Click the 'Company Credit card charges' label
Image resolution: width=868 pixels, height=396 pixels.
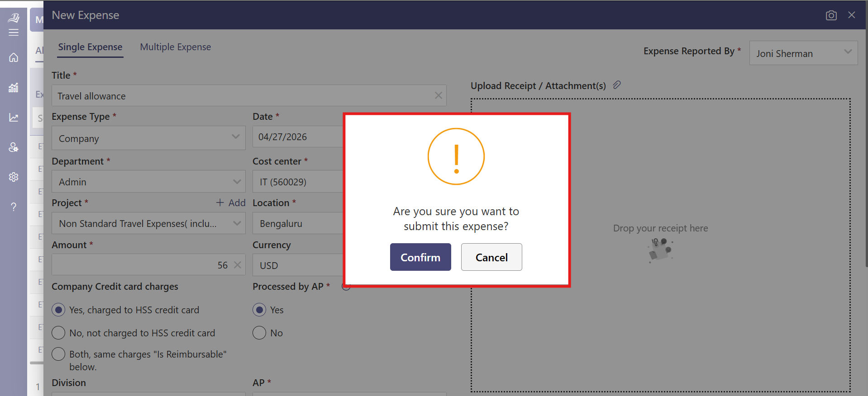(x=115, y=286)
